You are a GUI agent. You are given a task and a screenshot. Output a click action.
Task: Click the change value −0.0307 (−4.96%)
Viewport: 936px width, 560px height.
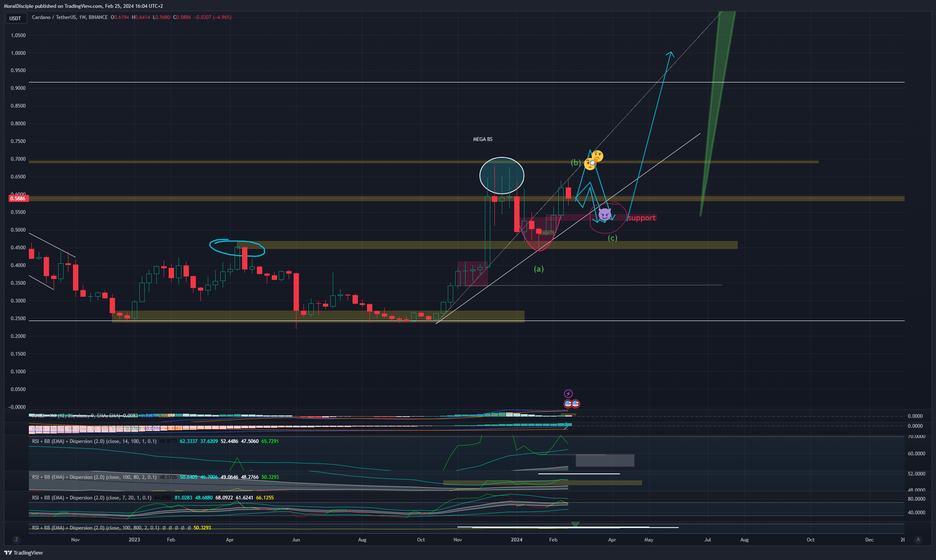point(213,17)
